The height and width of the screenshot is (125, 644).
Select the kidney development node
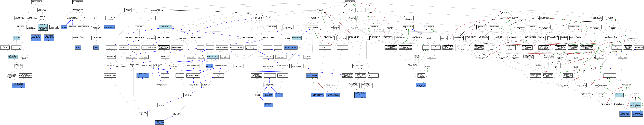tap(213, 57)
